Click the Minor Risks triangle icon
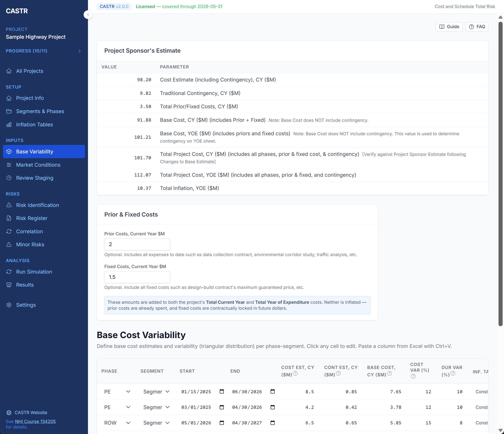The height and width of the screenshot is (434, 504). [x=9, y=244]
